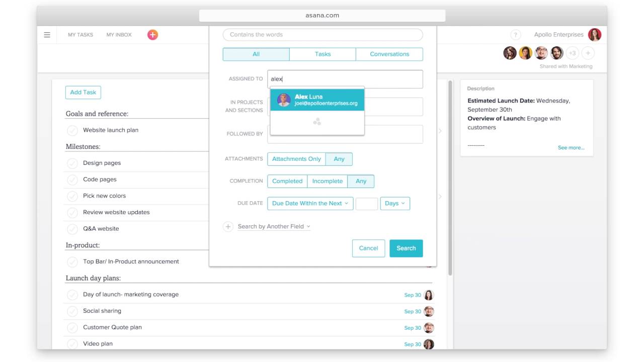Screen dimensions: 644x362
Task: Open the Days unit dropdown
Action: [395, 204]
